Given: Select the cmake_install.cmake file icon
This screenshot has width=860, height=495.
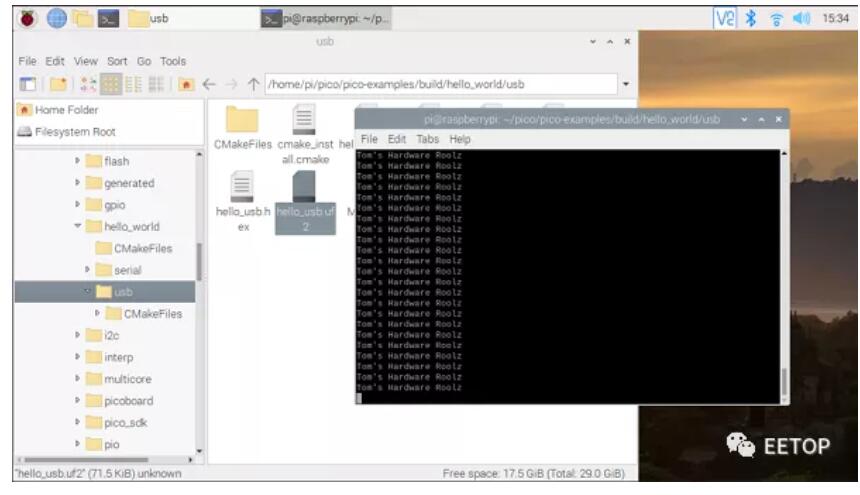Looking at the screenshot, I should tap(304, 120).
